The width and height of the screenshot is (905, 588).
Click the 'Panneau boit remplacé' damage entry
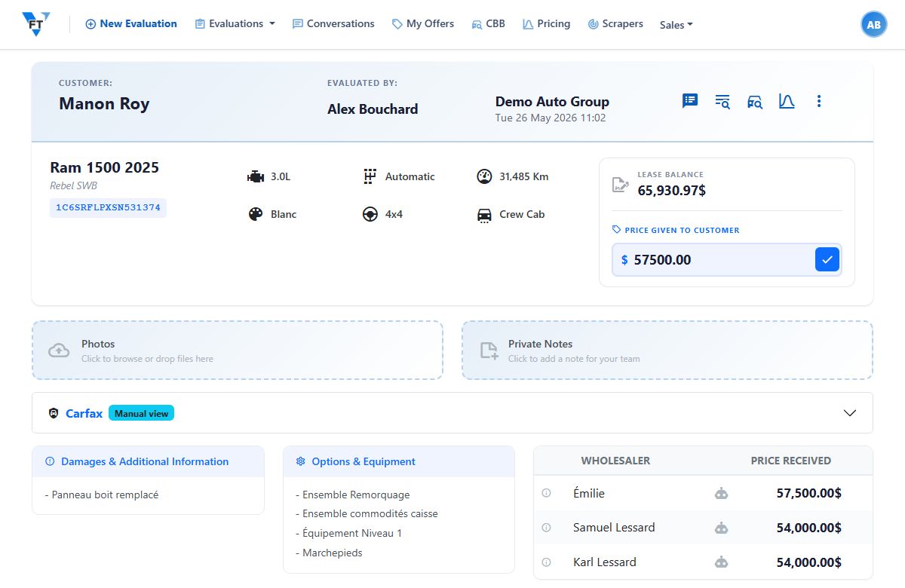point(102,495)
